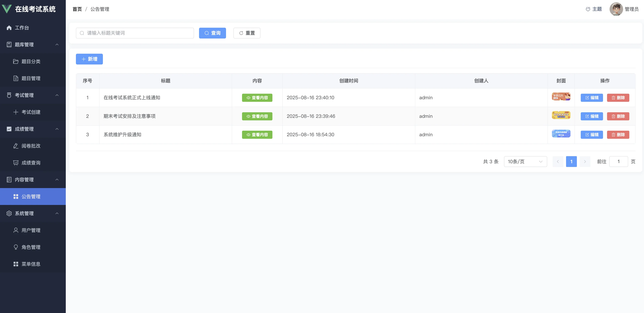Viewport: 644px width, 313px height.
Task: Collapse the 成绩管理 submenu arrow
Action: (x=57, y=129)
